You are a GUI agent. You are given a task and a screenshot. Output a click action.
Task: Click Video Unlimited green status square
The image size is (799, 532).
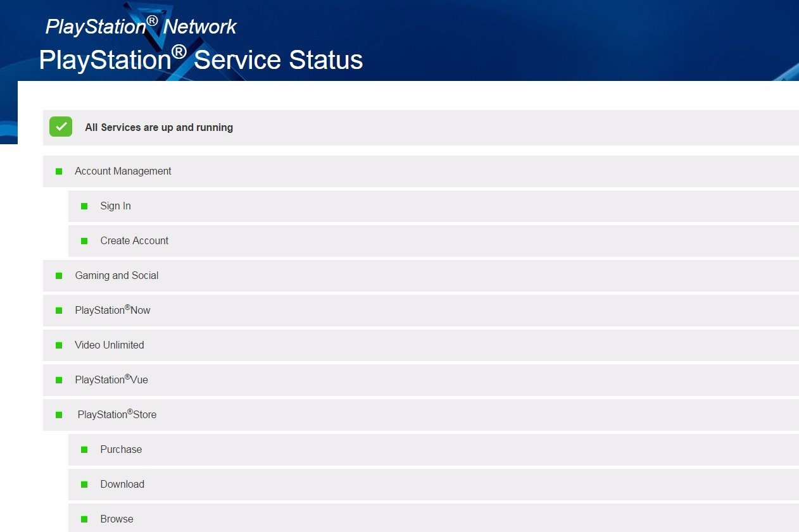pos(59,345)
